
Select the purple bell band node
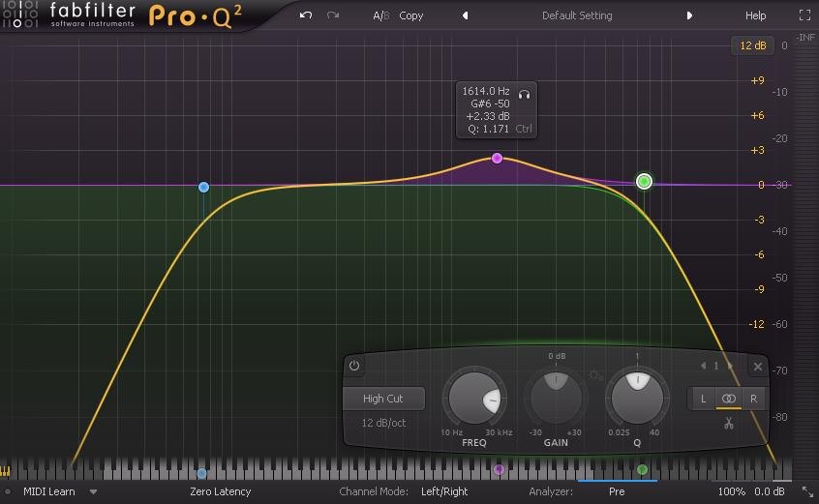coord(498,158)
